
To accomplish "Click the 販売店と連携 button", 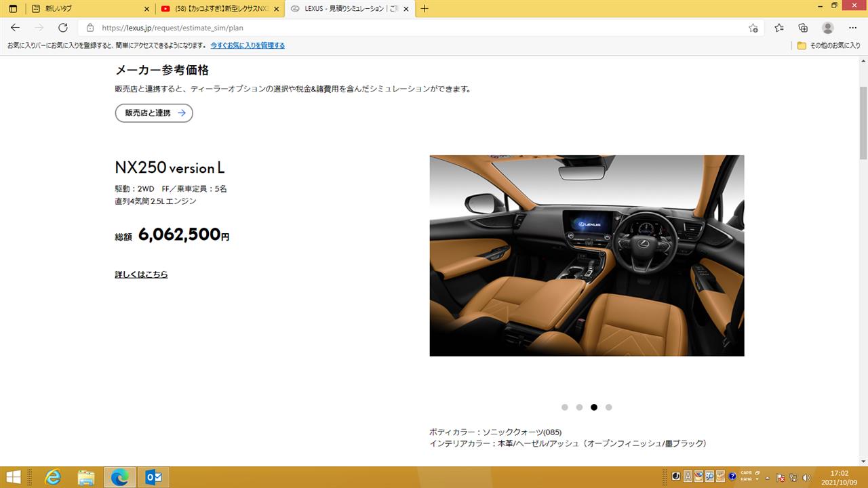I will 154,113.
